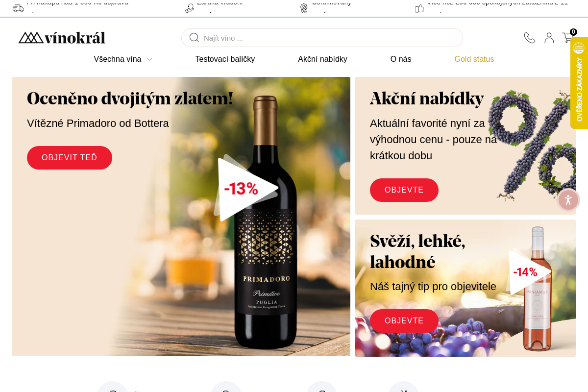Click the cart item counter badge
The height and width of the screenshot is (392, 588).
click(574, 31)
